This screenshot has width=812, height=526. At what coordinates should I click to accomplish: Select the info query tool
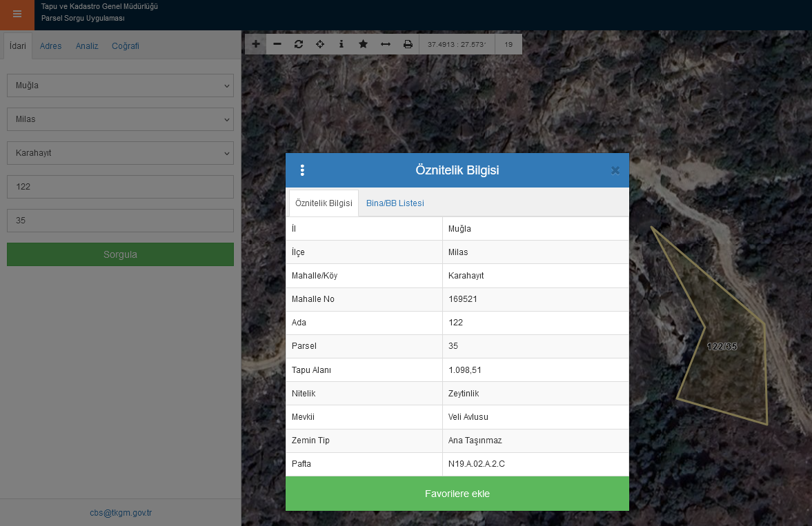point(341,44)
